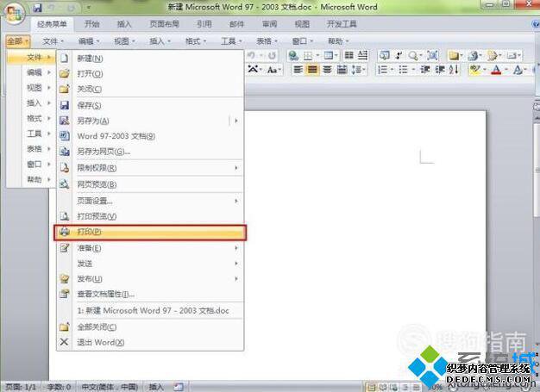
Task: Click the numbered list icon
Action: tap(382, 70)
